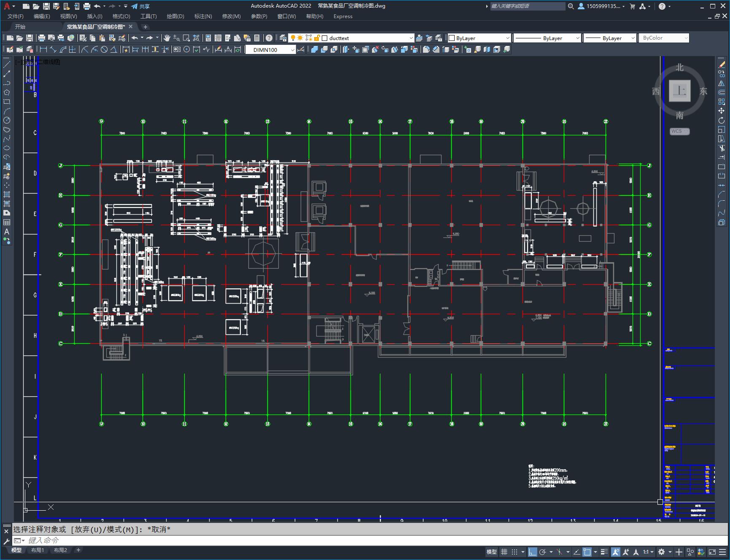Toggle Clean Screen full-screen button
This screenshot has width=730, height=560.
(712, 552)
